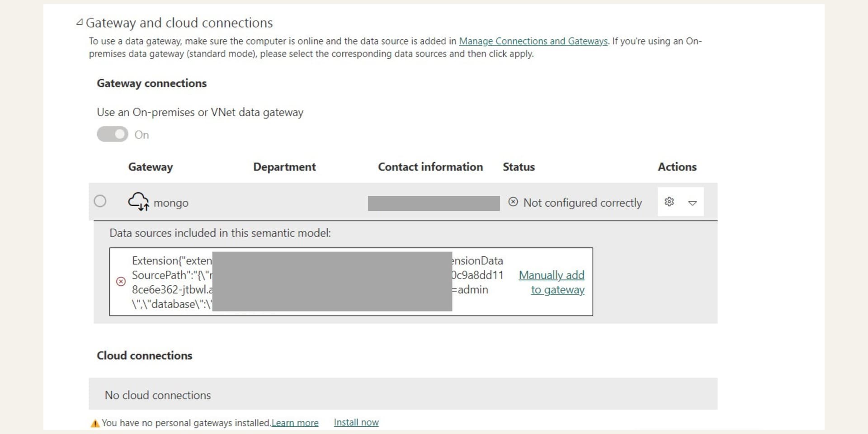Click the Department column header
The height and width of the screenshot is (434, 868).
coord(284,167)
